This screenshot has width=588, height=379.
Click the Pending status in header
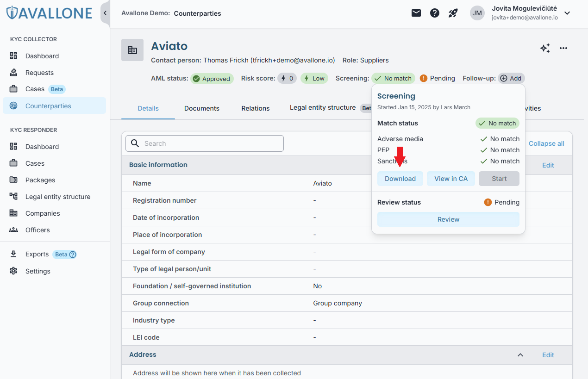coord(438,78)
